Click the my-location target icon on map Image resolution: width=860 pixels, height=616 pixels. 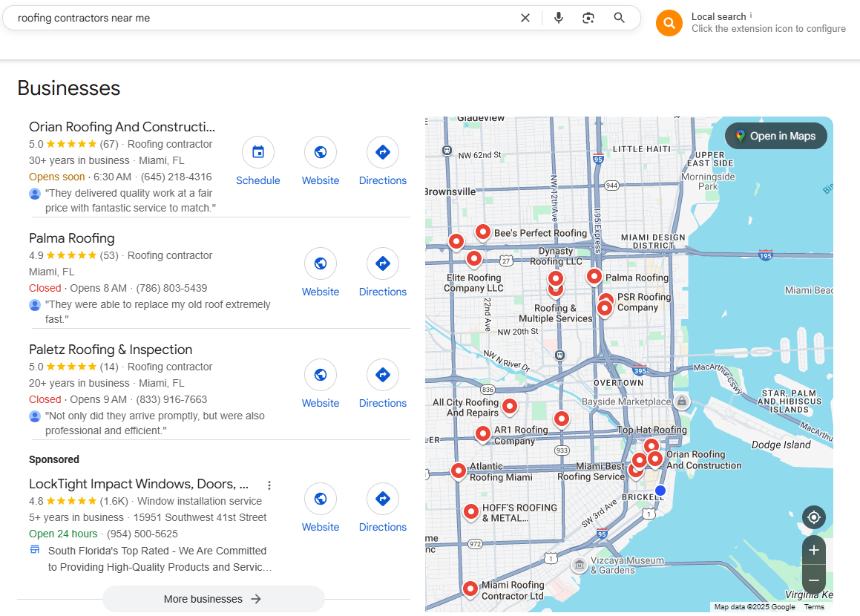tap(814, 517)
